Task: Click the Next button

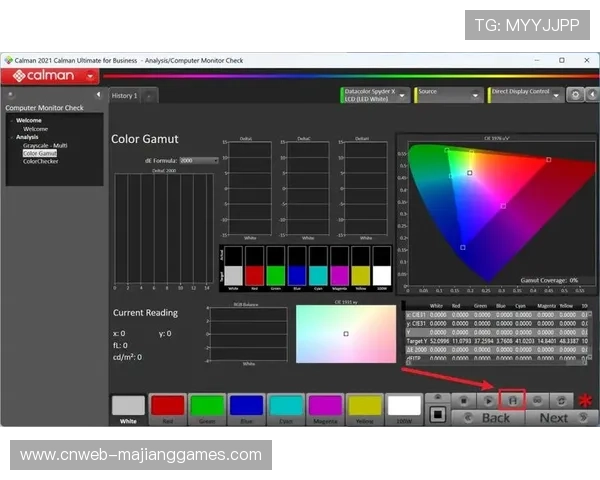Action: click(553, 418)
